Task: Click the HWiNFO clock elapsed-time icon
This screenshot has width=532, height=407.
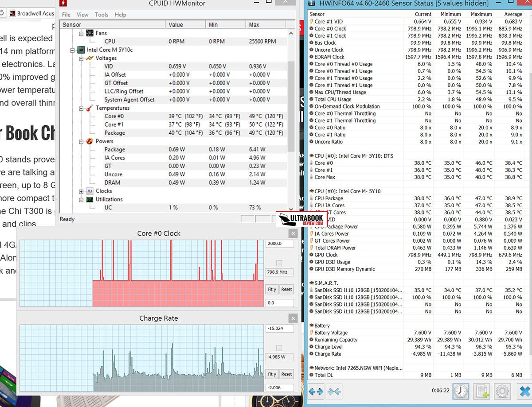Action: [x=462, y=391]
